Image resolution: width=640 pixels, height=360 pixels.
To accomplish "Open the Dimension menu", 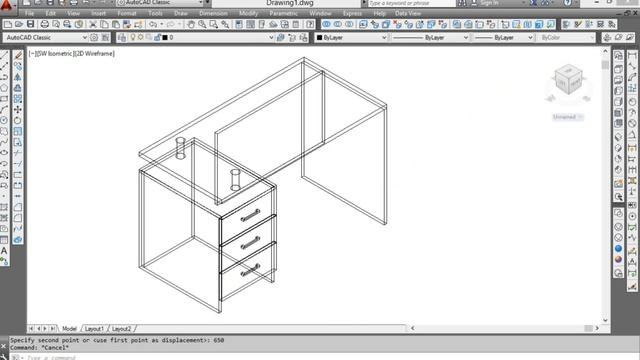I will 213,13.
